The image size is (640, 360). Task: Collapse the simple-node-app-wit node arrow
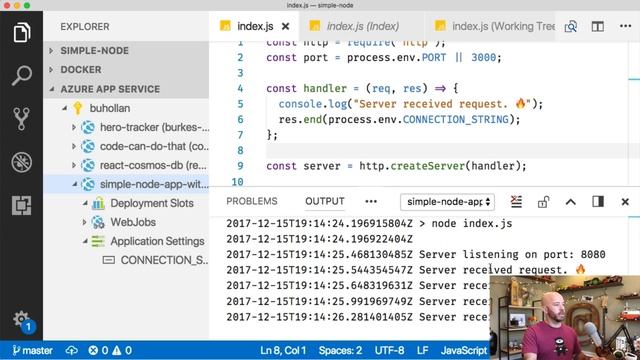pyautogui.click(x=75, y=184)
